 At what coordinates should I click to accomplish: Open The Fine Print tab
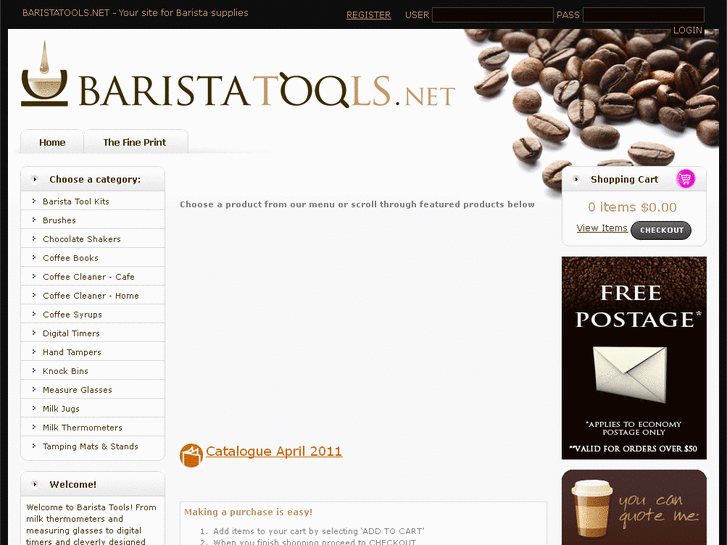click(135, 142)
